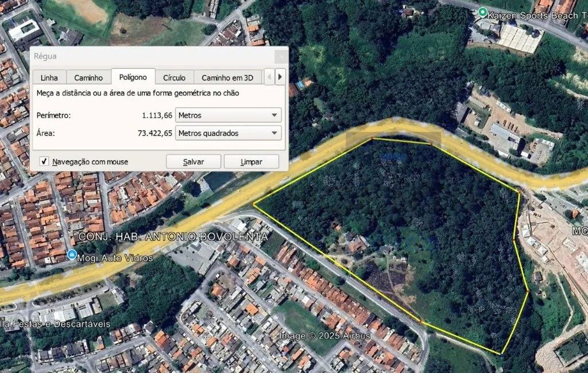Viewport: 588px width, 373px height.
Task: Click the Limpar button to clear measurement
Action: [x=252, y=162]
